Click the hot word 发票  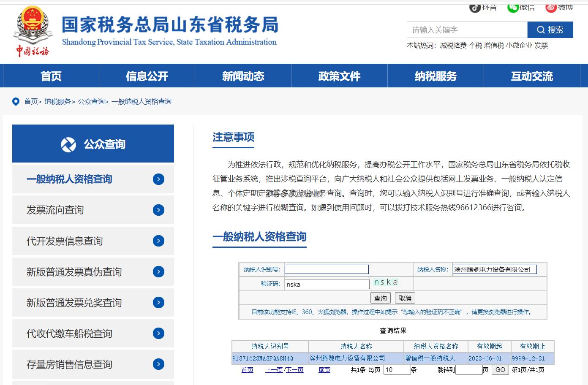[541, 46]
